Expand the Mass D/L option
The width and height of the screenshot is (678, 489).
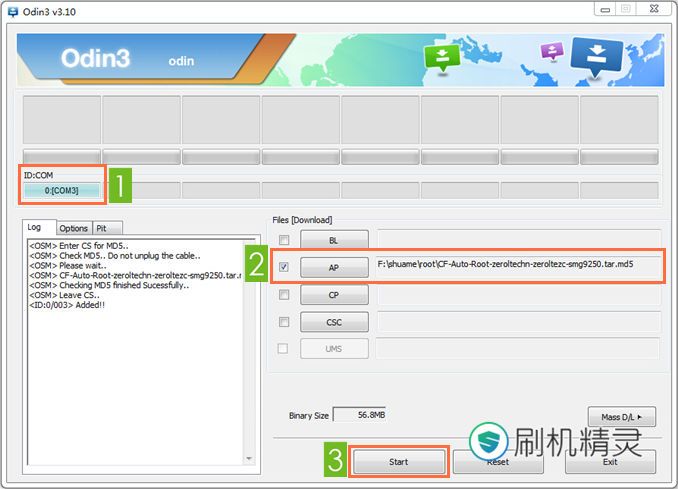621,417
